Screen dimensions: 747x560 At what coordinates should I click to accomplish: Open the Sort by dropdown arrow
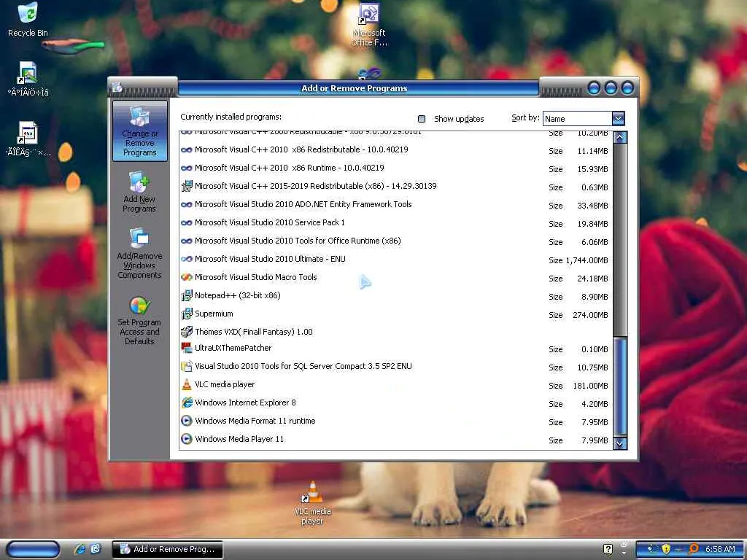(618, 118)
